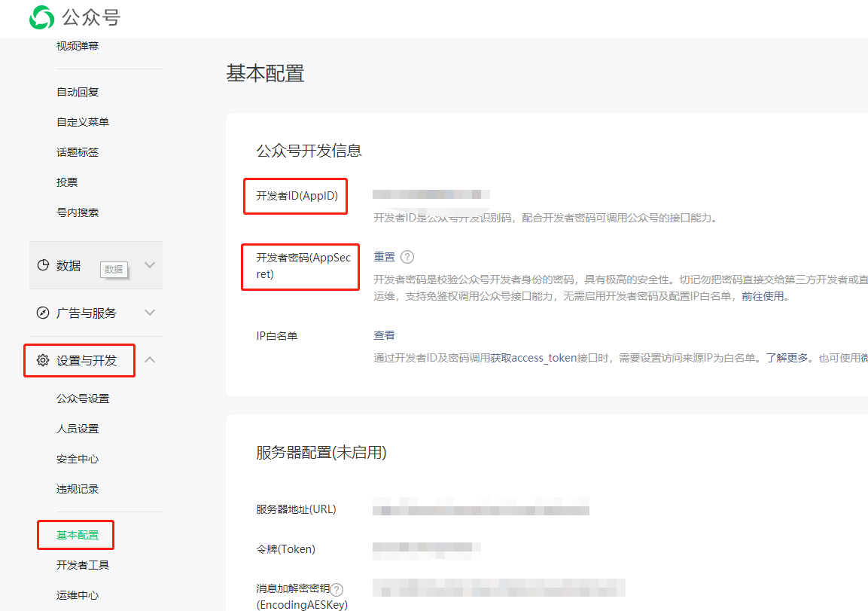868x611 pixels.
Task: Open the 自定义菜单 menu item
Action: (83, 122)
